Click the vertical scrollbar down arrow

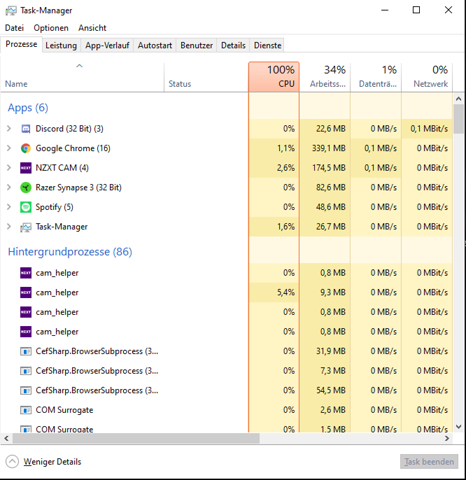[458, 427]
